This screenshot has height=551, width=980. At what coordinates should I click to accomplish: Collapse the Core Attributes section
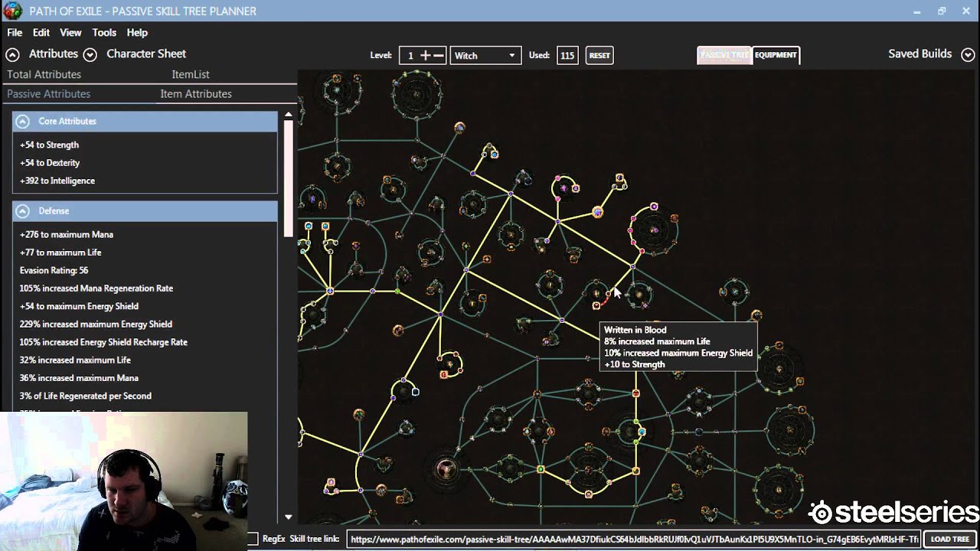(22, 121)
